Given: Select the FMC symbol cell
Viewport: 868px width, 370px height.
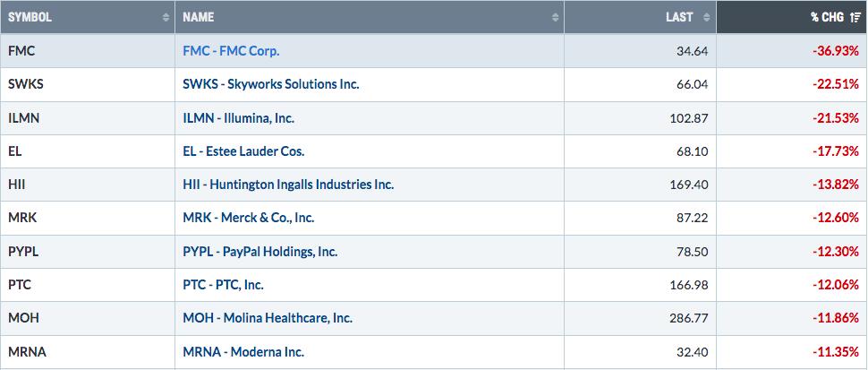Looking at the screenshot, I should coord(88,51).
